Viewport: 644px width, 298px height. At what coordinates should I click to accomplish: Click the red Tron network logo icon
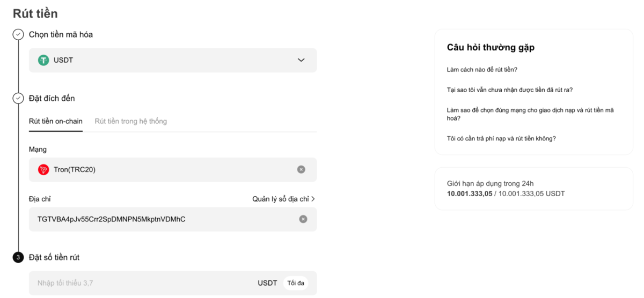click(x=43, y=169)
